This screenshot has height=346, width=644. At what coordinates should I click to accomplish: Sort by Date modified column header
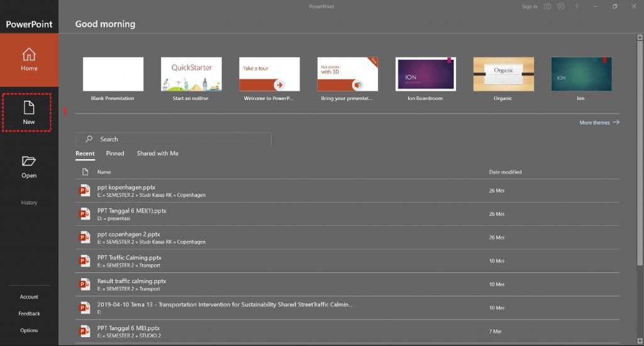[505, 172]
